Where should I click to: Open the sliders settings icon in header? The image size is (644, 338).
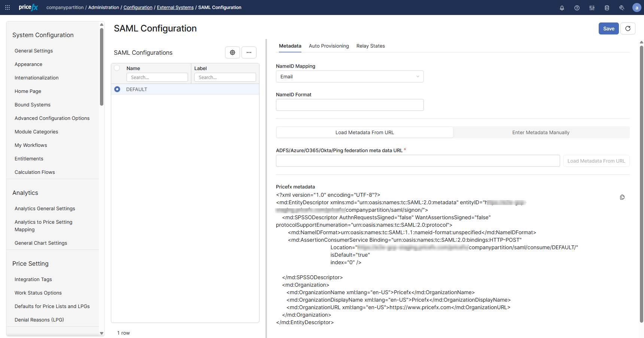click(592, 8)
